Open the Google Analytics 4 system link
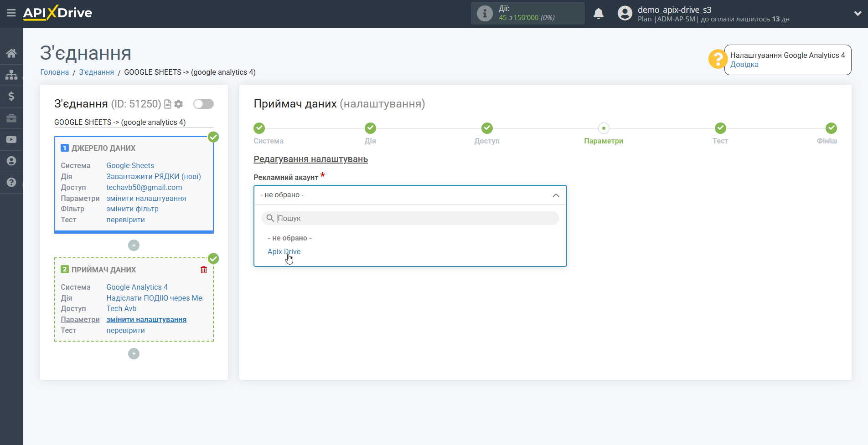 point(137,287)
